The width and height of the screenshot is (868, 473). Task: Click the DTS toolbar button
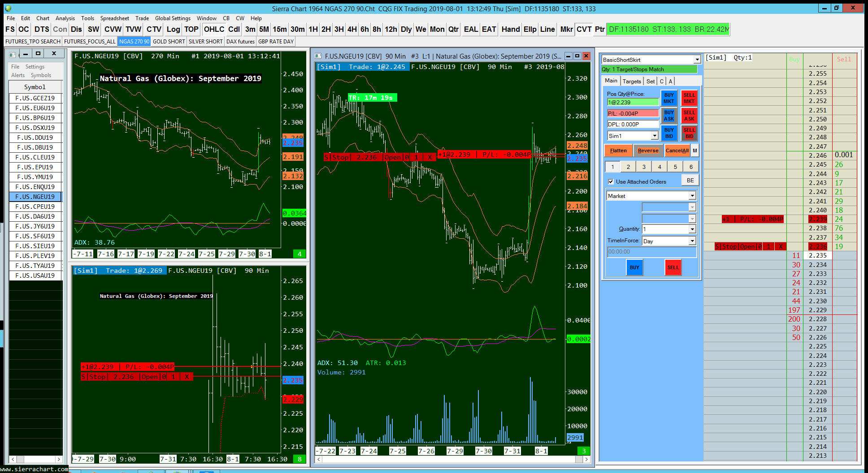[42, 29]
